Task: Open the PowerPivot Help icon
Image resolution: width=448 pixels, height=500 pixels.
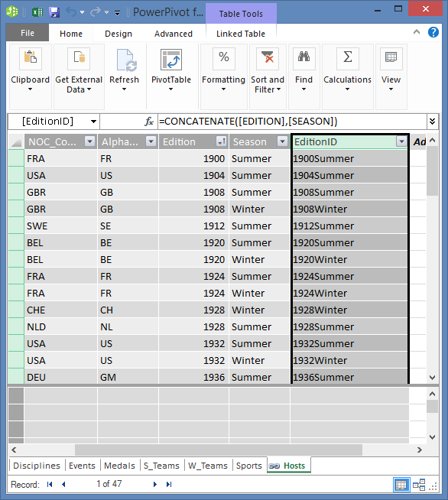Action: click(433, 32)
